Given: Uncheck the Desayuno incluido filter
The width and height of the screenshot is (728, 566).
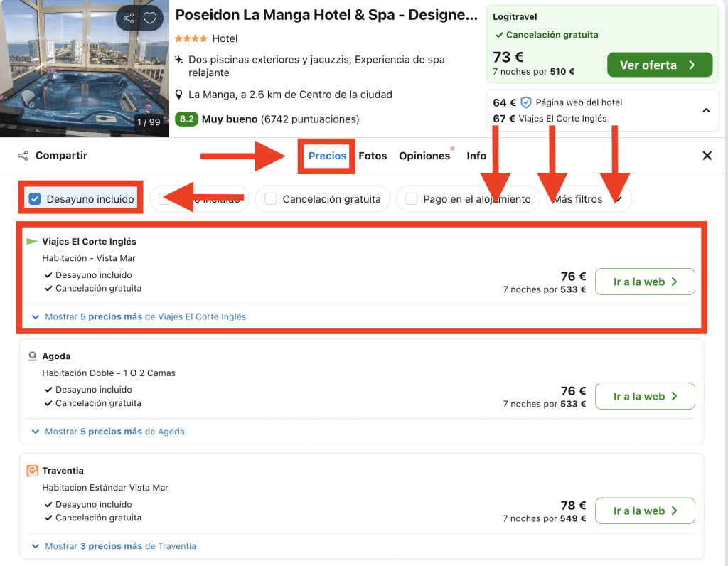Looking at the screenshot, I should pyautogui.click(x=36, y=199).
